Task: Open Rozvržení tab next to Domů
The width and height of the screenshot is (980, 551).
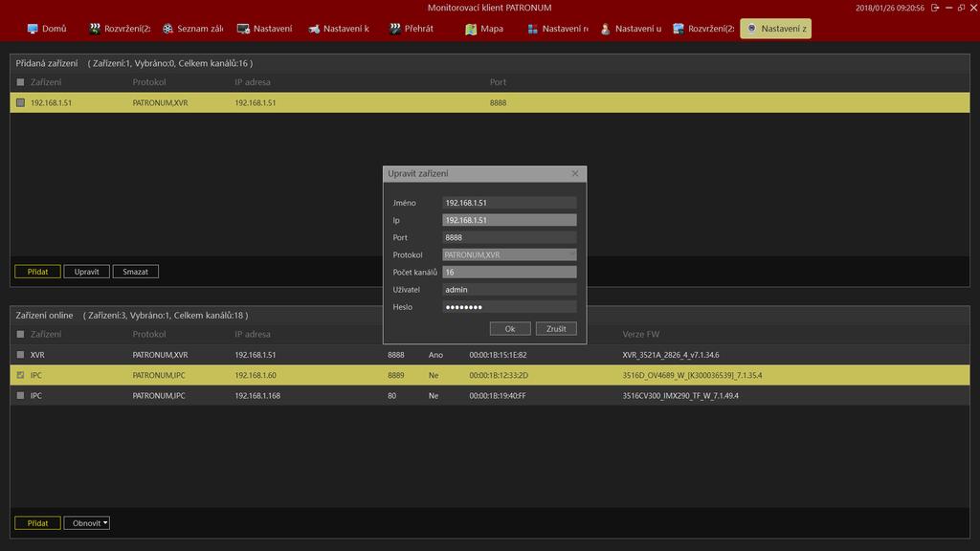Action: tap(120, 29)
